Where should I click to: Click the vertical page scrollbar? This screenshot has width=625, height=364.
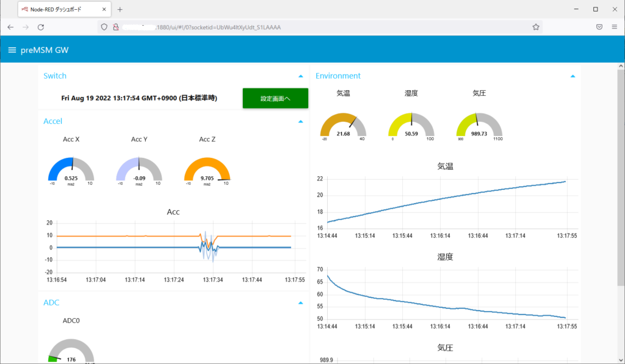tap(621, 183)
